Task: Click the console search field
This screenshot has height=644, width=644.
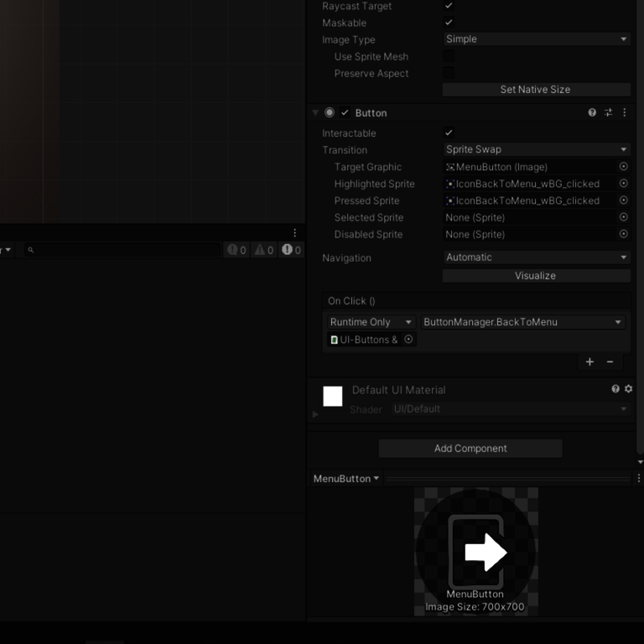Action: pyautogui.click(x=122, y=250)
